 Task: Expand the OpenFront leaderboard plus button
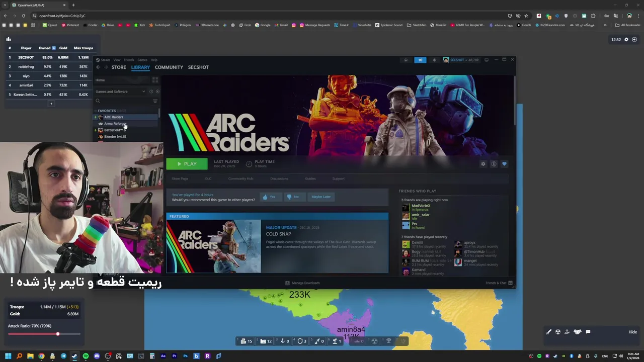(51, 104)
